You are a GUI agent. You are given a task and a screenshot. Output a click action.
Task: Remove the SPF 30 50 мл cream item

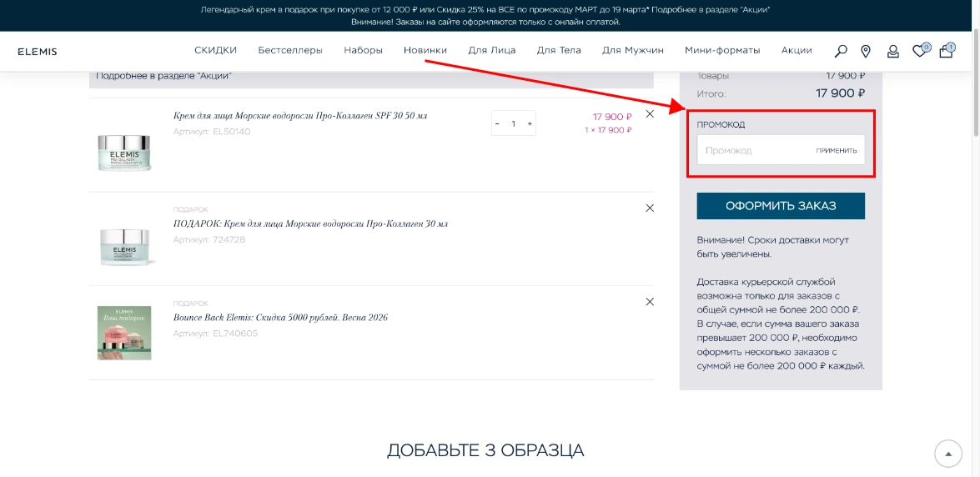pyautogui.click(x=650, y=113)
